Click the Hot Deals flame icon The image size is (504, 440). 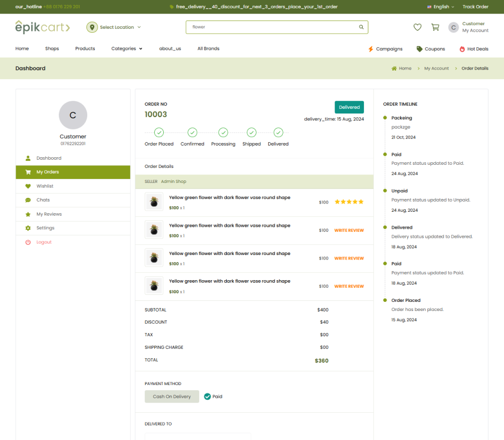pyautogui.click(x=462, y=49)
